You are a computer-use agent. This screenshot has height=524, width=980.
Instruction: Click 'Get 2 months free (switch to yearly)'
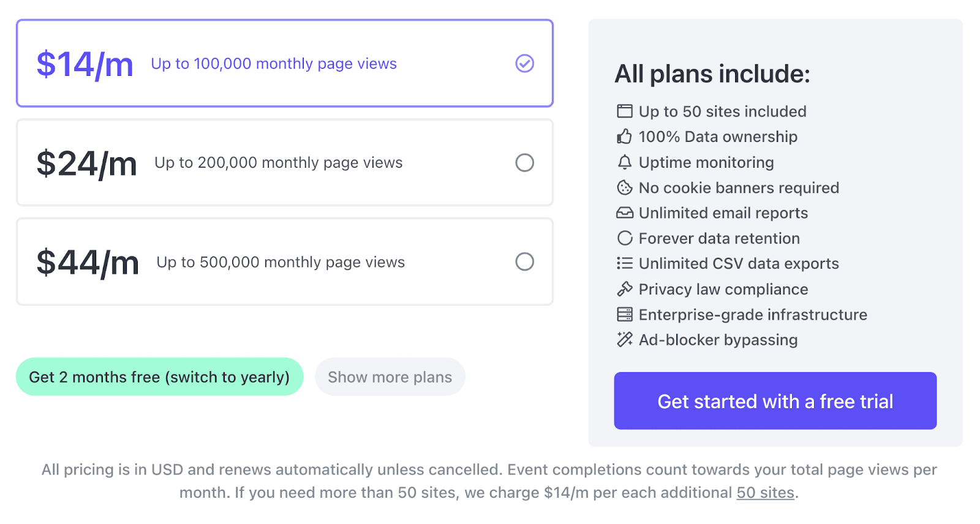coord(159,376)
